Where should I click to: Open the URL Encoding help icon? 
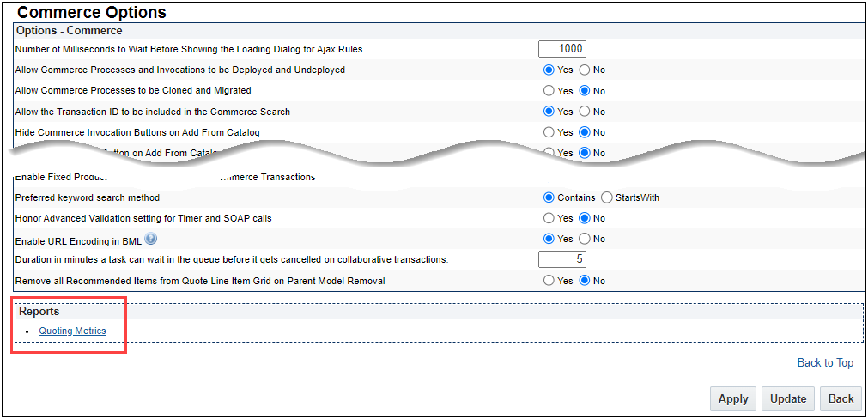(150, 239)
